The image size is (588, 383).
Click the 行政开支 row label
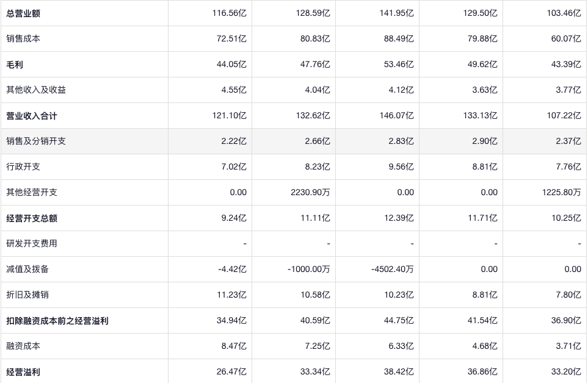click(x=24, y=166)
